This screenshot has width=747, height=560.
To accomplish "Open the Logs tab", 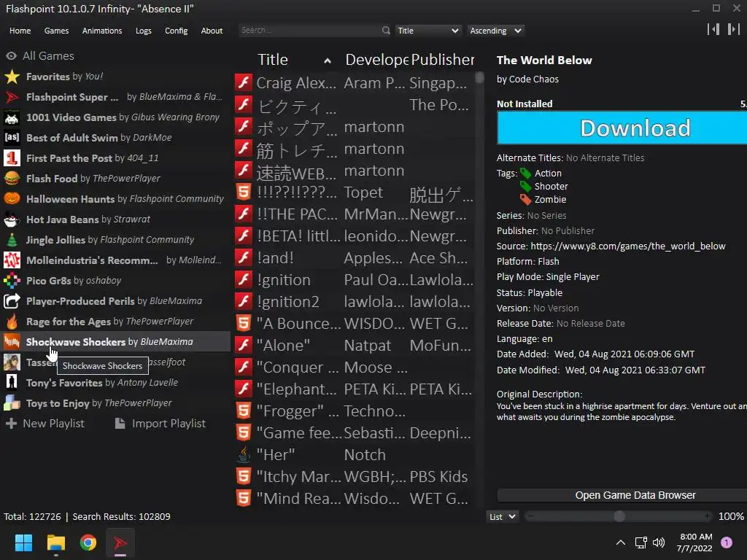I will 144,31.
